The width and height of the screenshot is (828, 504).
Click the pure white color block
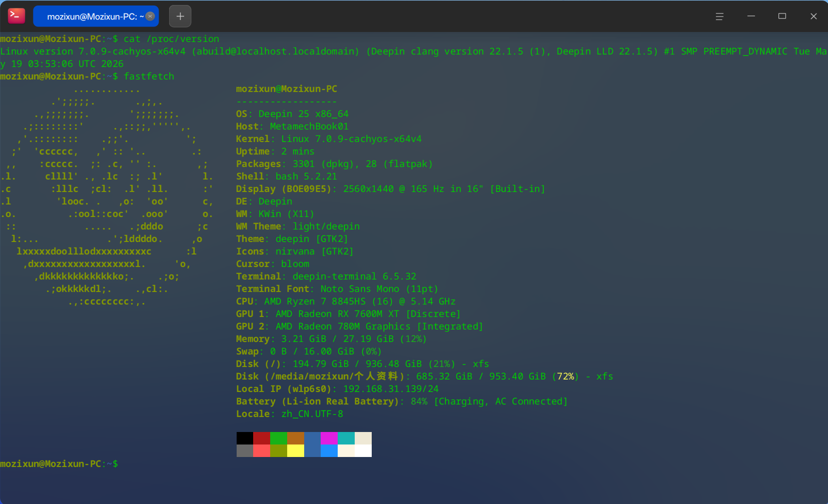click(363, 451)
